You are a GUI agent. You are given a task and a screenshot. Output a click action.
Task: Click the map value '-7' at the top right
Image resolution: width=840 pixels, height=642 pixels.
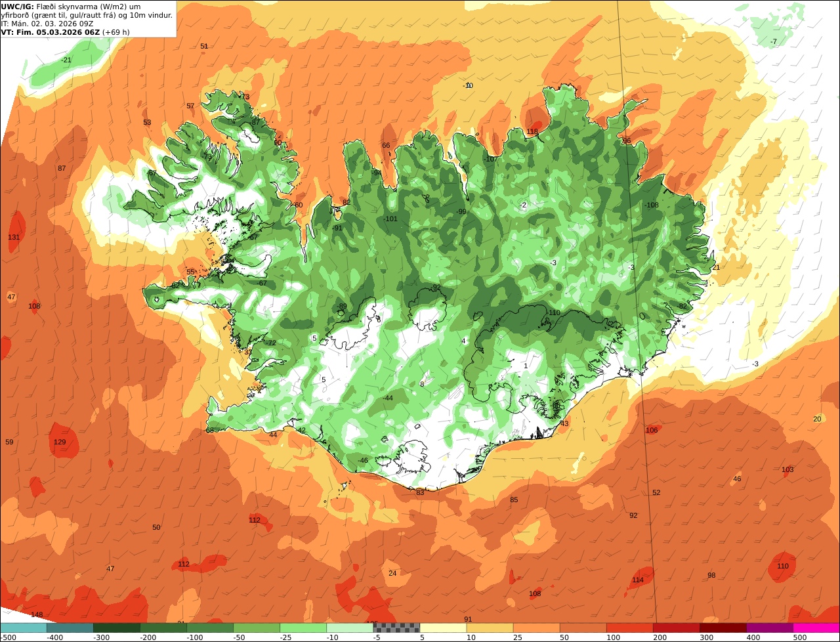pos(774,41)
